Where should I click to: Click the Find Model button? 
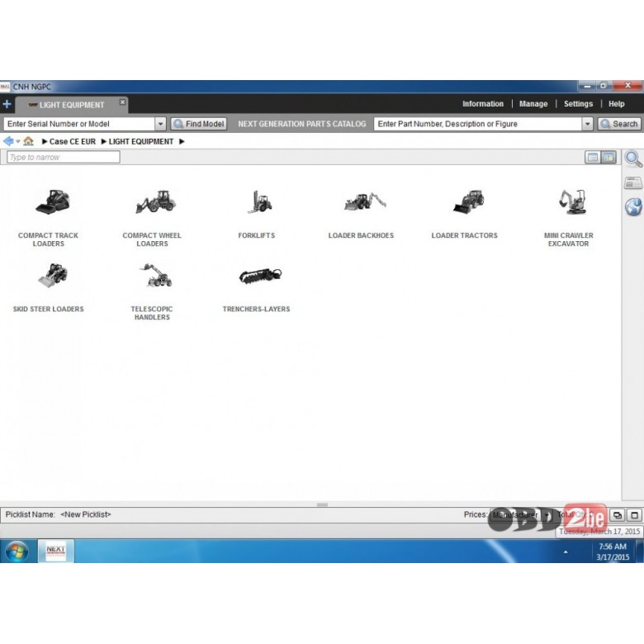tap(199, 124)
